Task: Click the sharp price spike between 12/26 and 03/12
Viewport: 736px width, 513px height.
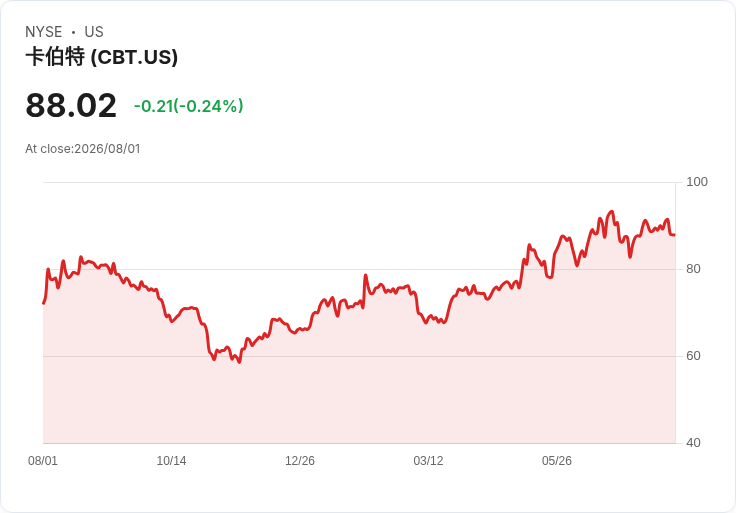Action: click(x=366, y=276)
